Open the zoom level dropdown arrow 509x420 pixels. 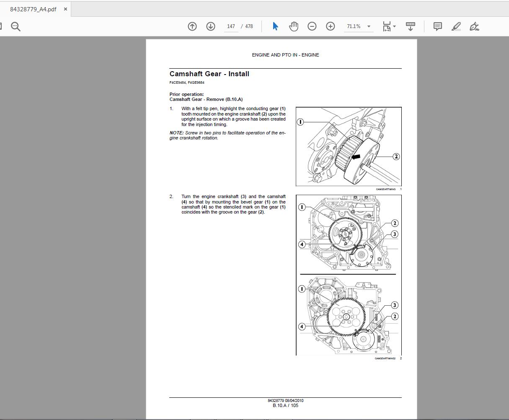369,26
